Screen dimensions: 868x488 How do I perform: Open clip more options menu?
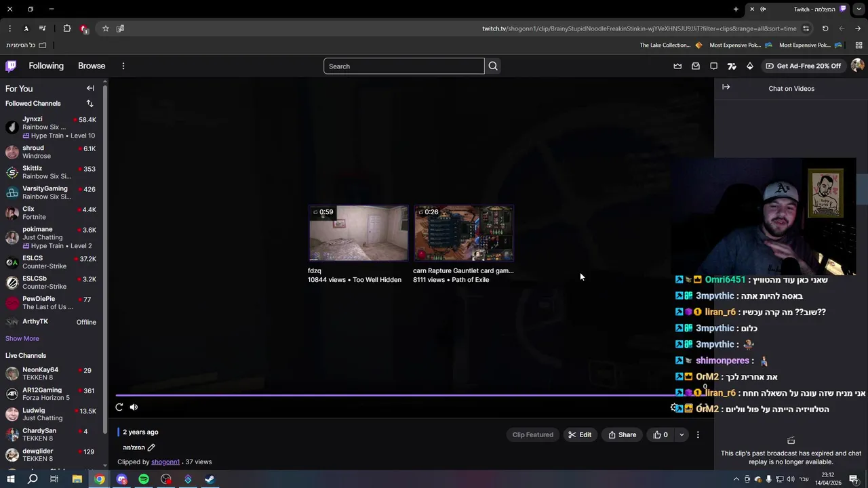click(698, 434)
